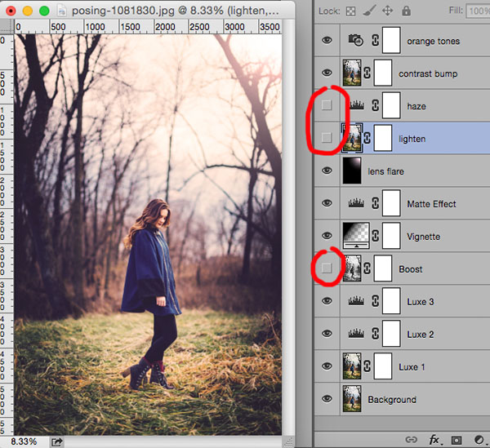Hide the Luxe 1 layer
Screen dimensions: 490x448
pyautogui.click(x=327, y=366)
